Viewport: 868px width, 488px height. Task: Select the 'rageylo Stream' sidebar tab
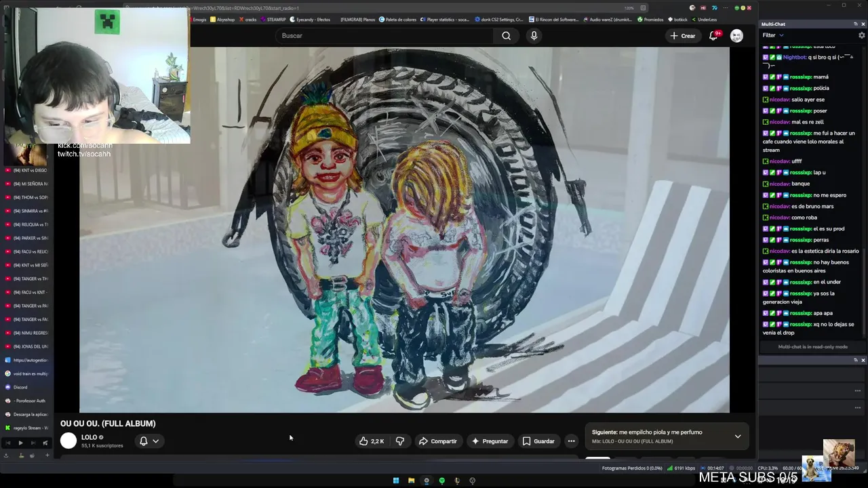pyautogui.click(x=26, y=428)
